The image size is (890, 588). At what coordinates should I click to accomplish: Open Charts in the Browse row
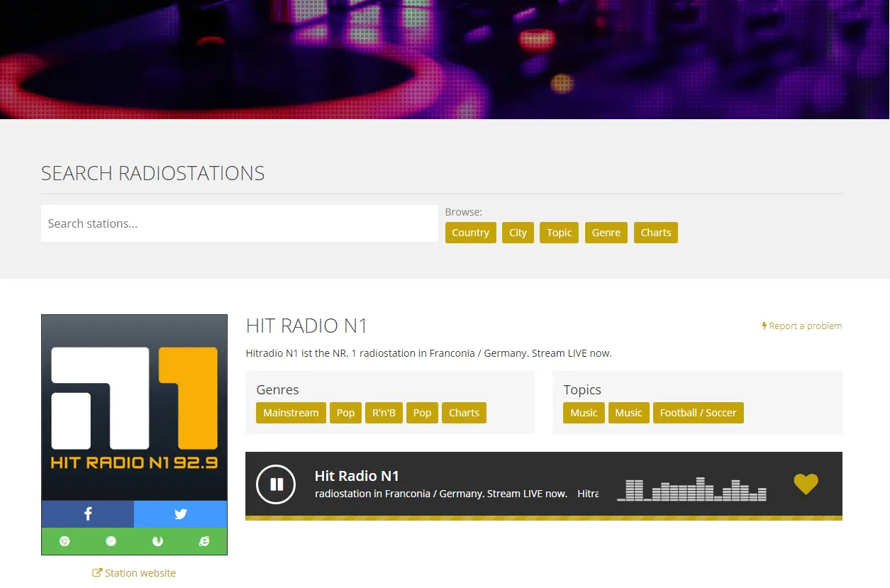click(x=656, y=233)
